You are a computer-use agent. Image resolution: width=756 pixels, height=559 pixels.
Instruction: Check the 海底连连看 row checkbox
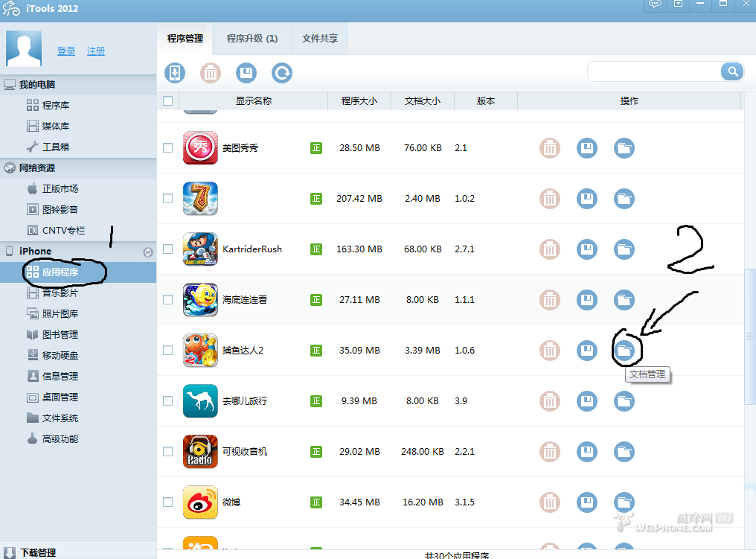coord(167,299)
